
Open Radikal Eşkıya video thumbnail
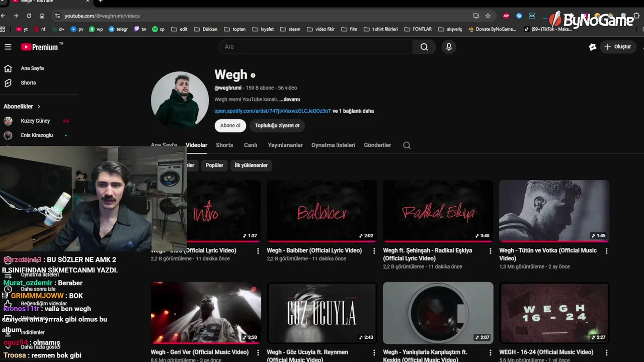click(x=438, y=211)
